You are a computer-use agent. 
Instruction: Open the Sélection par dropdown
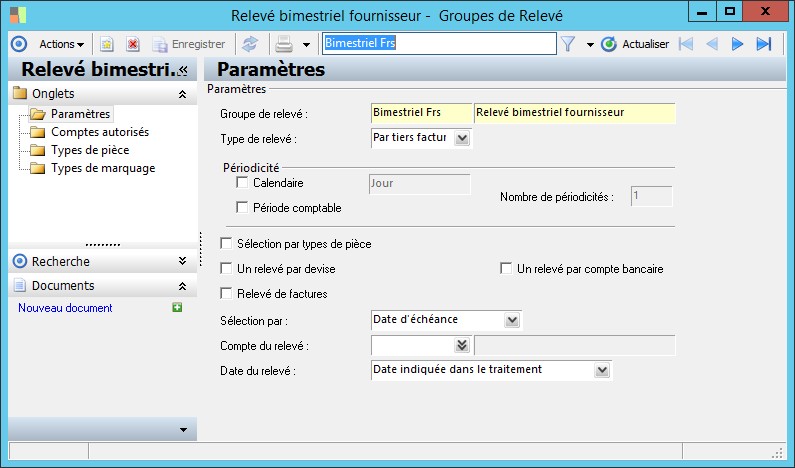(512, 320)
